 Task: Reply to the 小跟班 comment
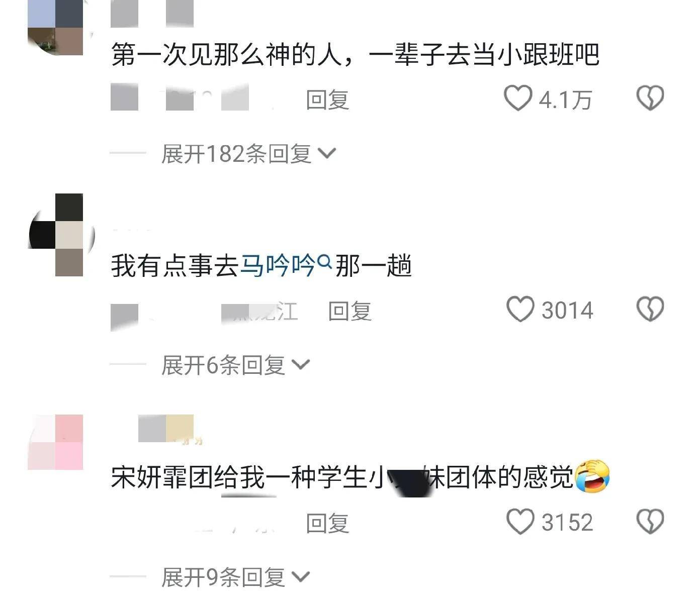(327, 99)
